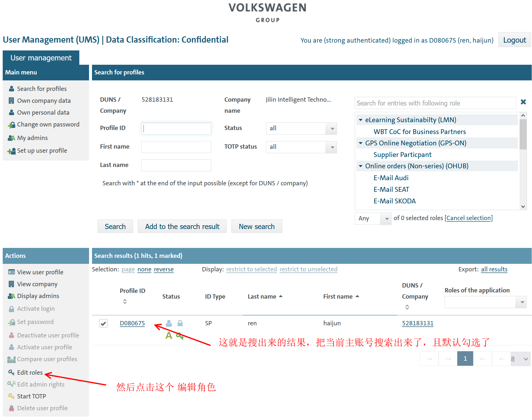
Task: Click the Delete user profile icon
Action: point(11,408)
